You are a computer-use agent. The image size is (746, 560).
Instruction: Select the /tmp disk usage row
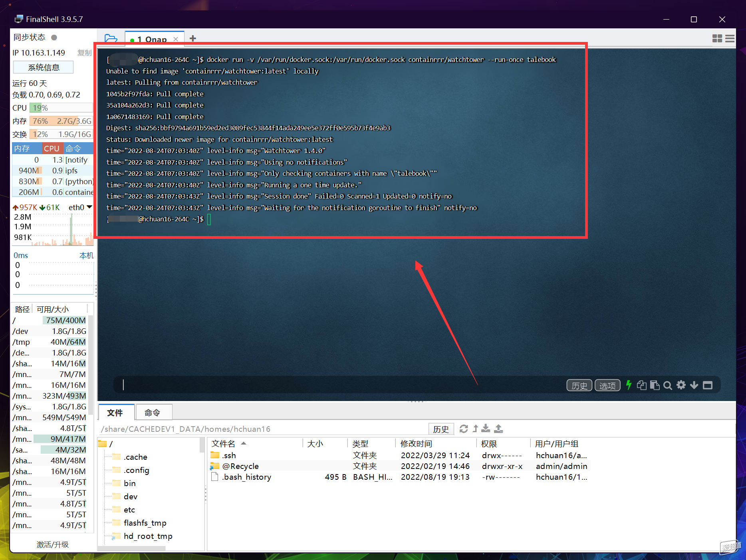tap(50, 342)
